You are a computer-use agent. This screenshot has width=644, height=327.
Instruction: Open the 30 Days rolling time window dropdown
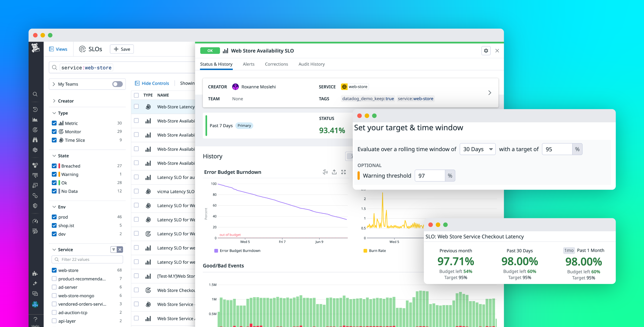click(x=477, y=149)
